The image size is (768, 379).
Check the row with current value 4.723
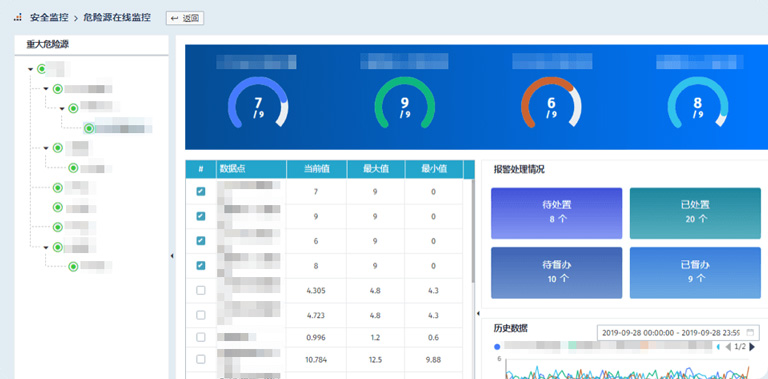click(201, 315)
